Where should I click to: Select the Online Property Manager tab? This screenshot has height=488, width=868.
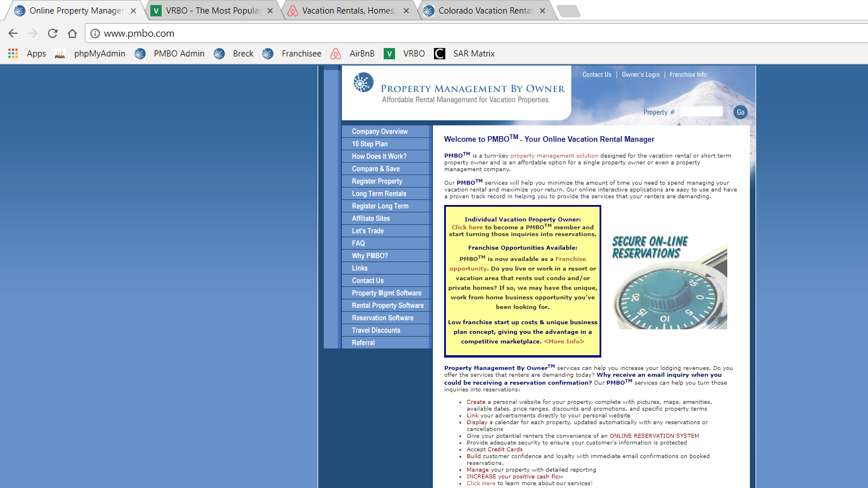(76, 11)
